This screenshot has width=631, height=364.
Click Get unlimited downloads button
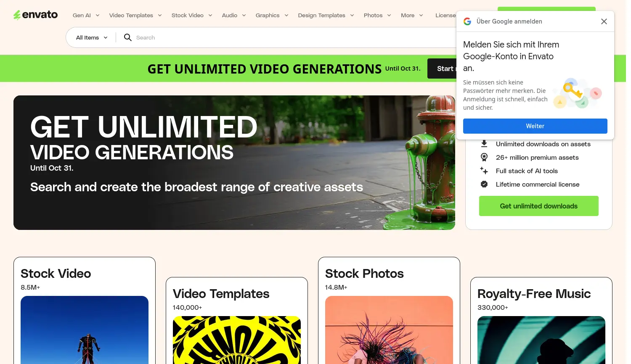[x=538, y=206]
